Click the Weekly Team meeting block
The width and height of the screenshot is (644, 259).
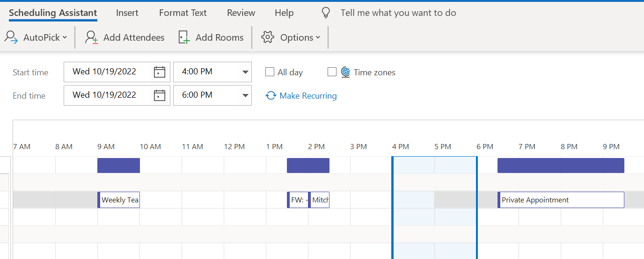click(x=118, y=200)
